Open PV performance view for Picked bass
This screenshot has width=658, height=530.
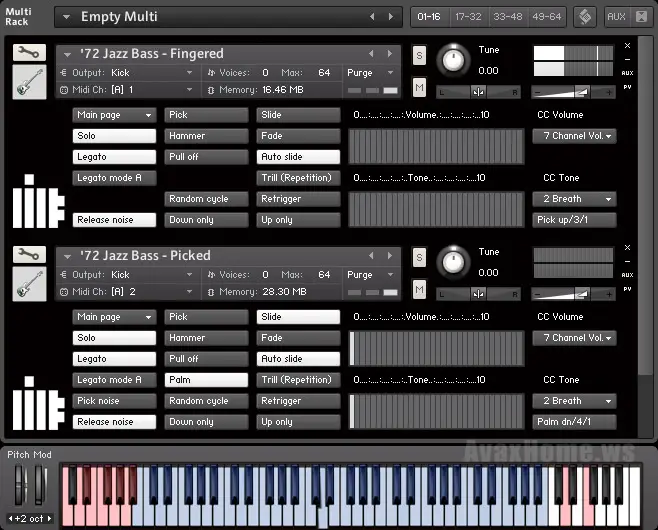point(627,289)
